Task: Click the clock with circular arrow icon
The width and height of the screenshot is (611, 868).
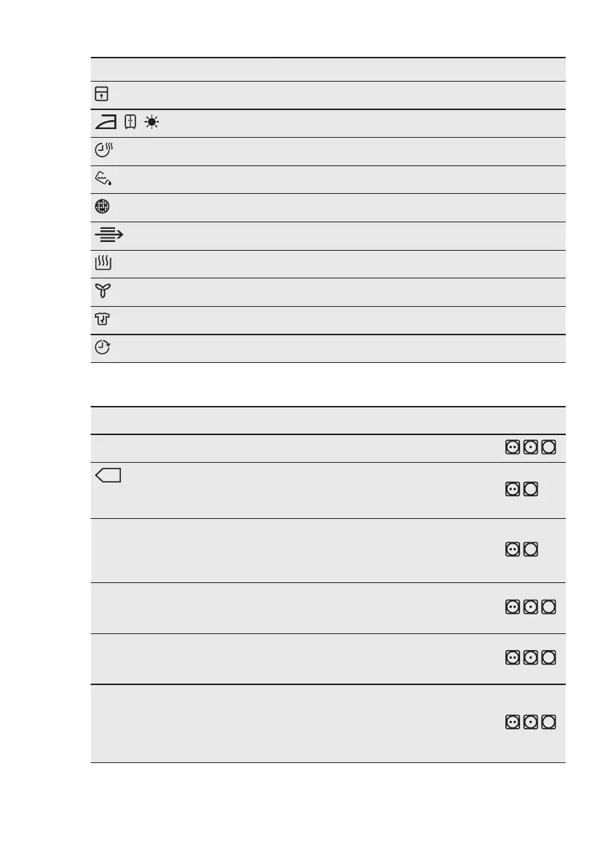Action: 103,348
